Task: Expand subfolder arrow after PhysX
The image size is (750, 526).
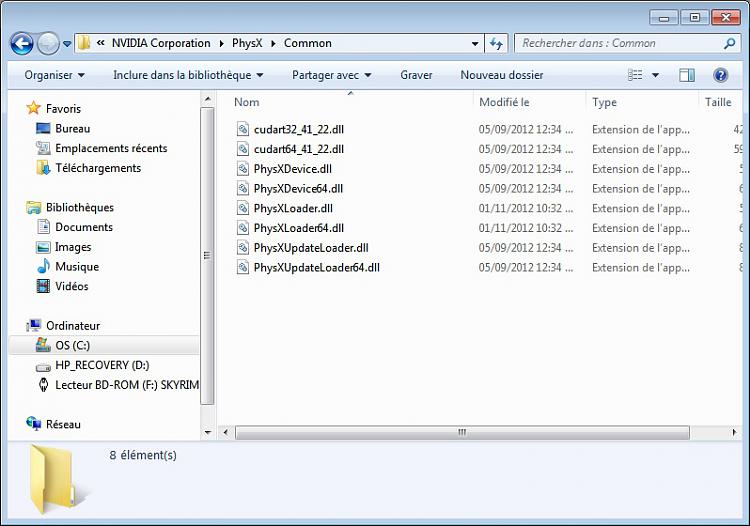Action: tap(273, 44)
